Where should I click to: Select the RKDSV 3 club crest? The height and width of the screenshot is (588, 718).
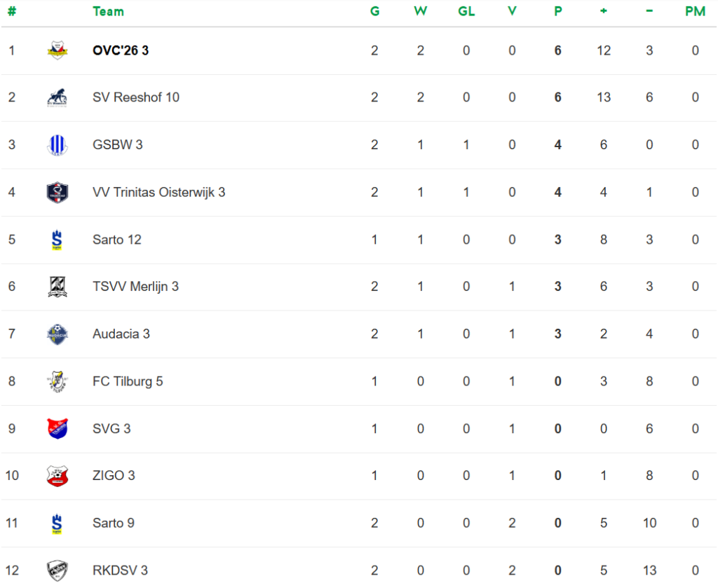point(57,570)
